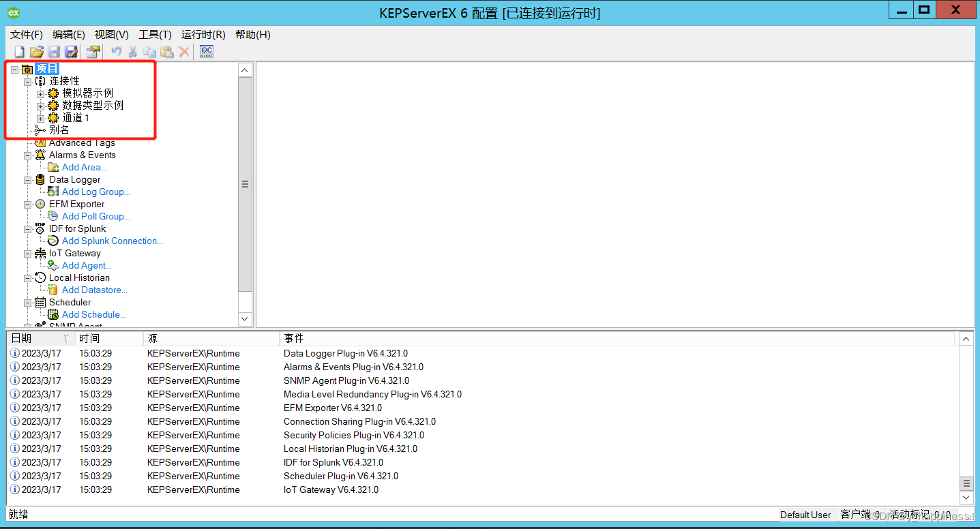
Task: Expand the 模拟器示例 channel node
Action: [x=40, y=93]
